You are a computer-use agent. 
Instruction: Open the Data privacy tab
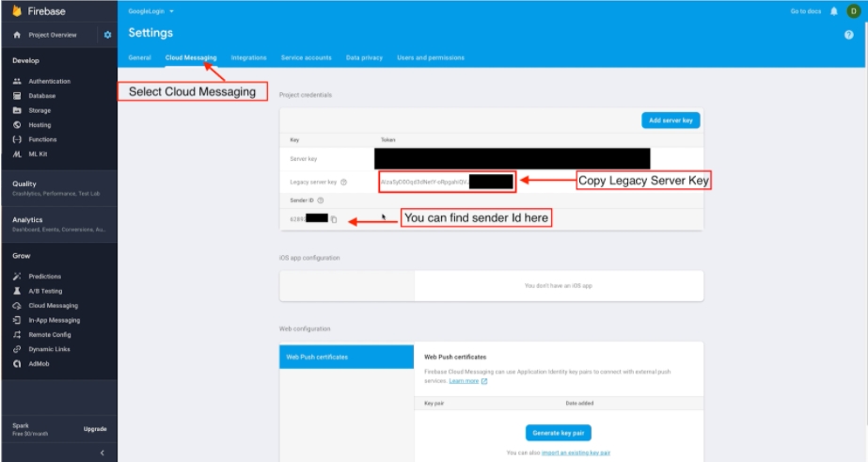[364, 57]
